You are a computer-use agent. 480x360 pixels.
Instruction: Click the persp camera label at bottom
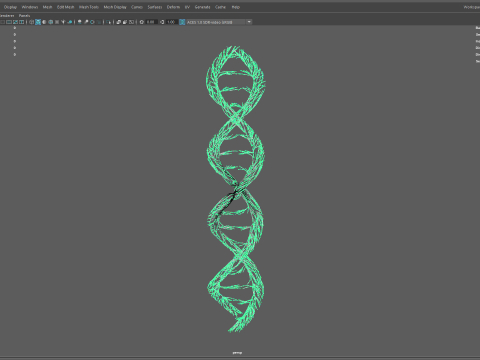237,353
